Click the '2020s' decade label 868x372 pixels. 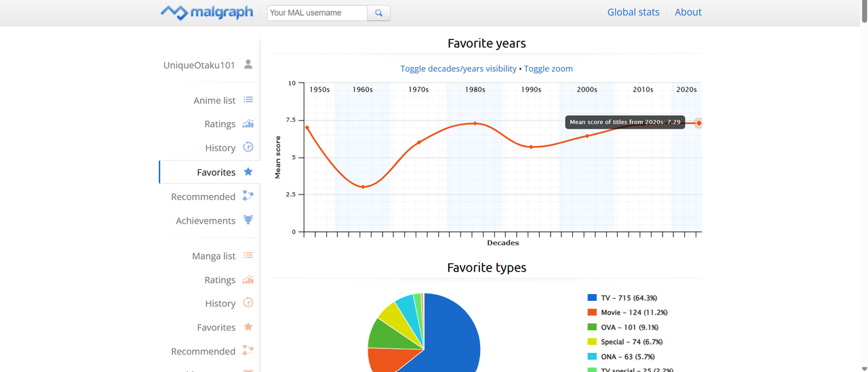pyautogui.click(x=687, y=89)
